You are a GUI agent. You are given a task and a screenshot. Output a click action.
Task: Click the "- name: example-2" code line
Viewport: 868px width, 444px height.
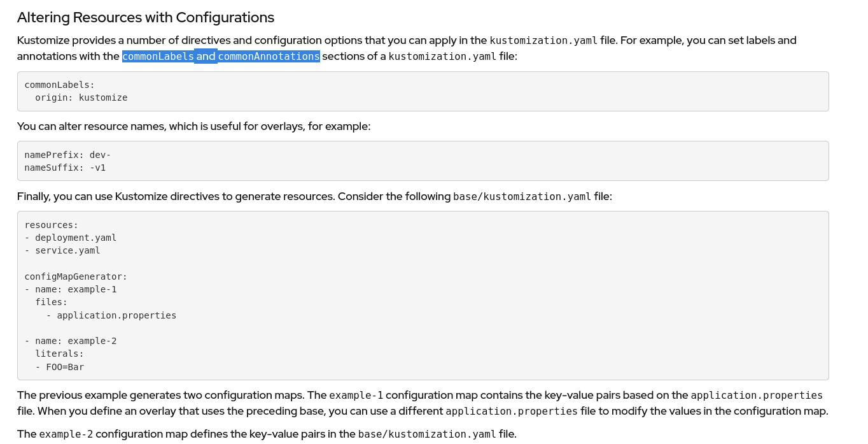click(x=70, y=341)
